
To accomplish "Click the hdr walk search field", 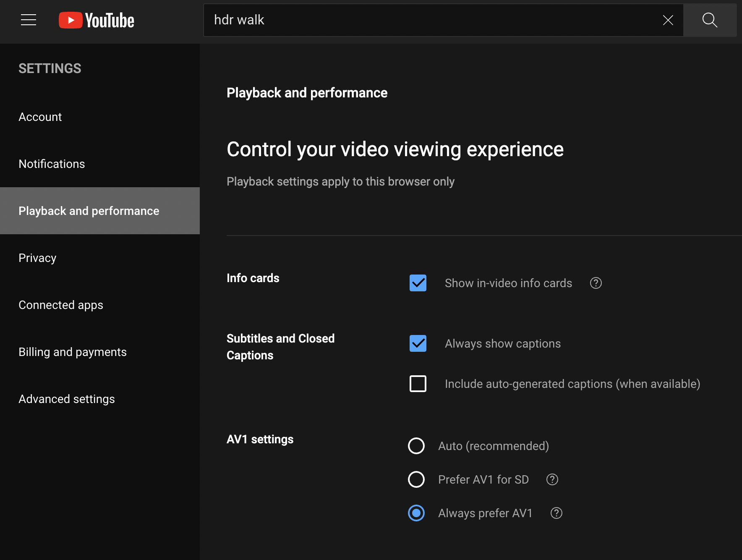I will point(432,20).
